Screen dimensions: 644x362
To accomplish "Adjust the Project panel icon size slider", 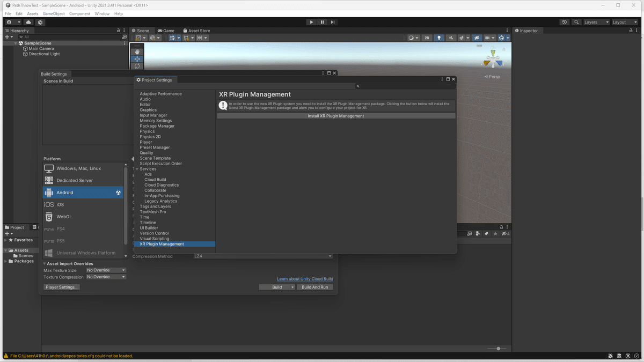I will [499, 349].
